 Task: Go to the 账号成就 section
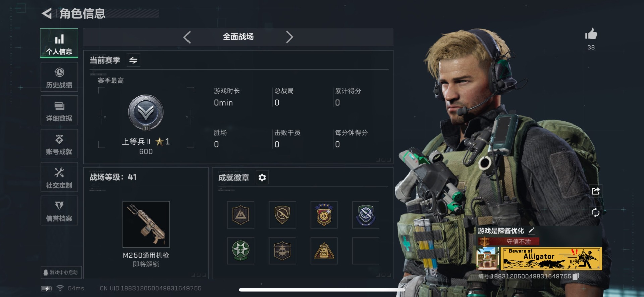coord(59,144)
